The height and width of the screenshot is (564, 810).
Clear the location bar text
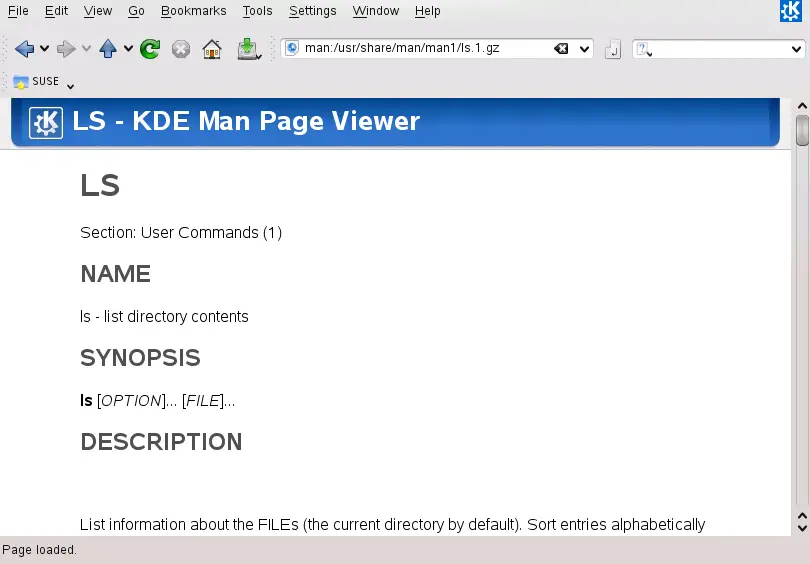(x=561, y=49)
